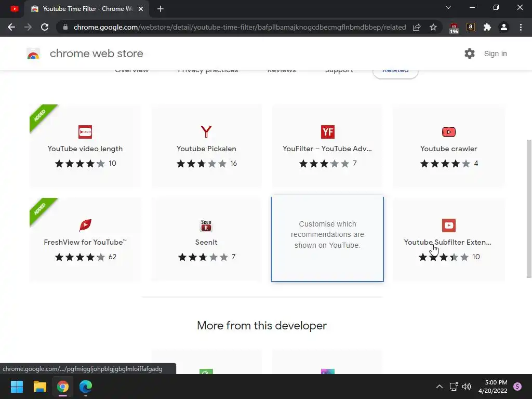Click the FreshView for YouTube leaf icon
532x399 pixels.
[85, 225]
